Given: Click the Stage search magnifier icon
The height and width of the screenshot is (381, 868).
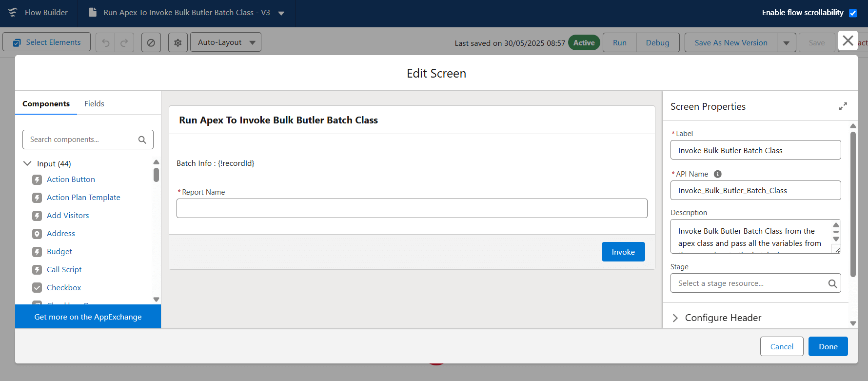Looking at the screenshot, I should pos(832,283).
